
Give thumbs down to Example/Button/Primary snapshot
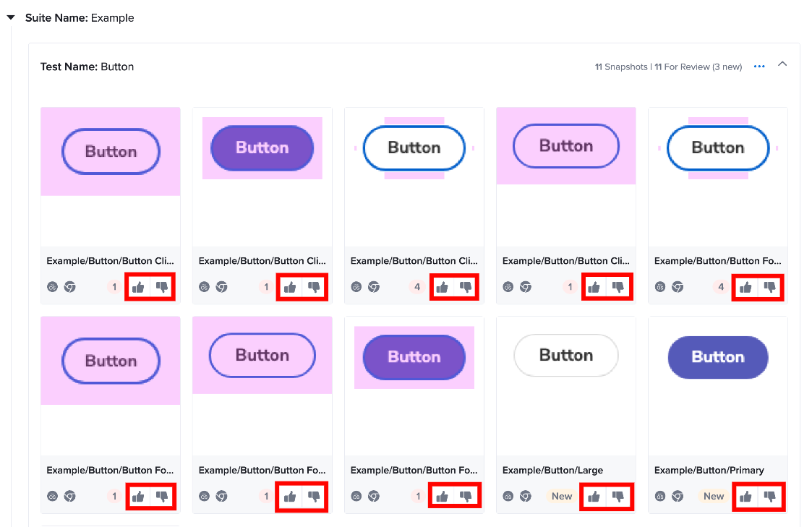point(770,497)
